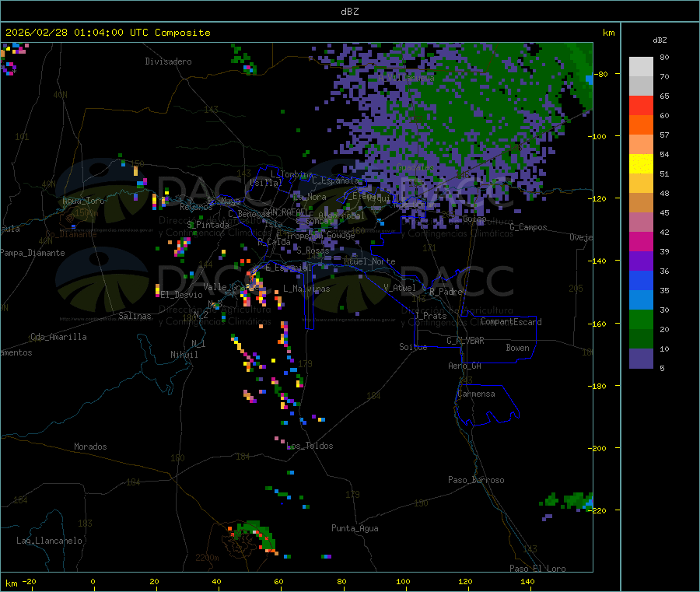Click the Los_Toldos place label
The width and height of the screenshot is (700, 592).
point(310,446)
